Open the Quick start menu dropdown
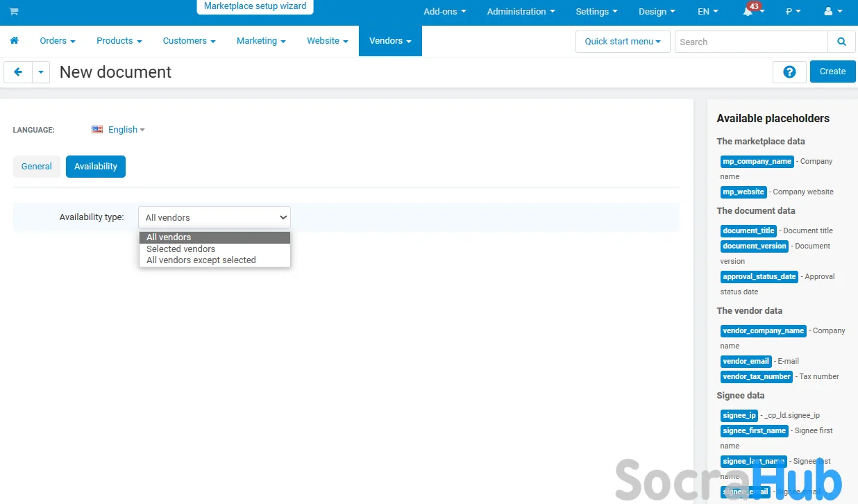The width and height of the screenshot is (858, 504). (622, 42)
